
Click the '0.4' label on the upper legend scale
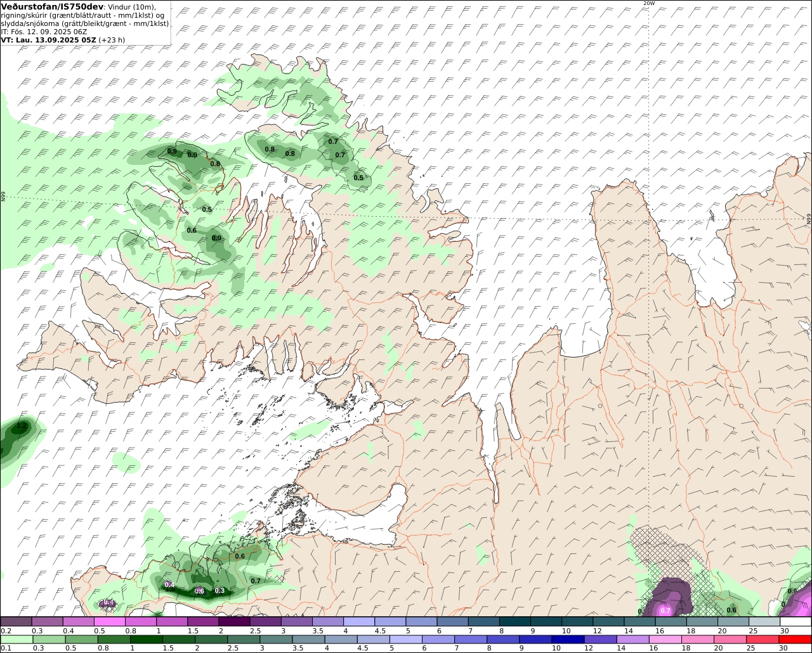69,631
